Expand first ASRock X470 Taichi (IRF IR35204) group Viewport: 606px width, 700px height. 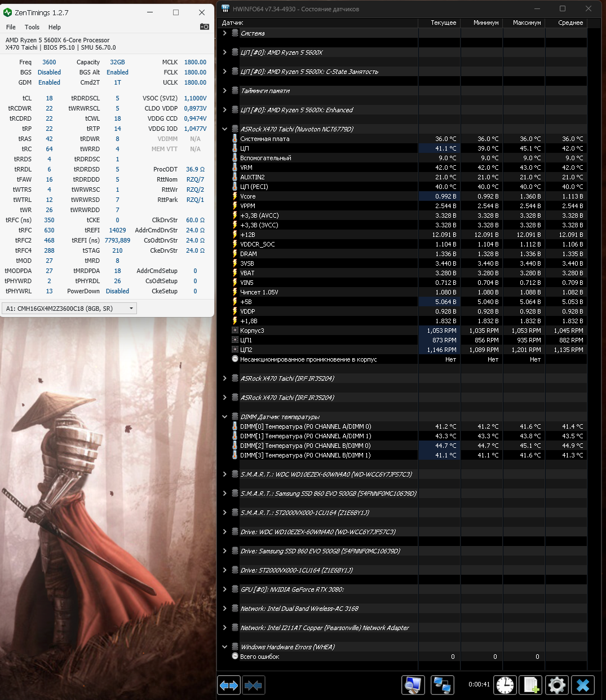(x=224, y=378)
